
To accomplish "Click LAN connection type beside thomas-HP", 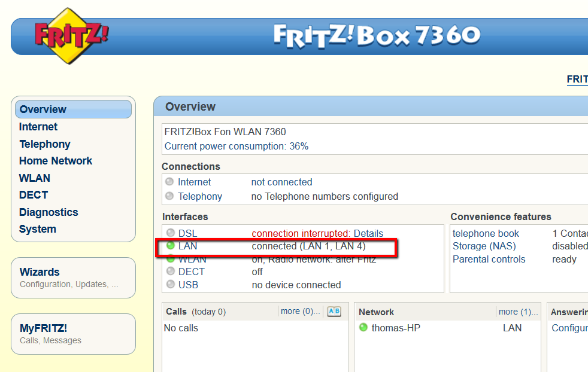I will click(512, 328).
